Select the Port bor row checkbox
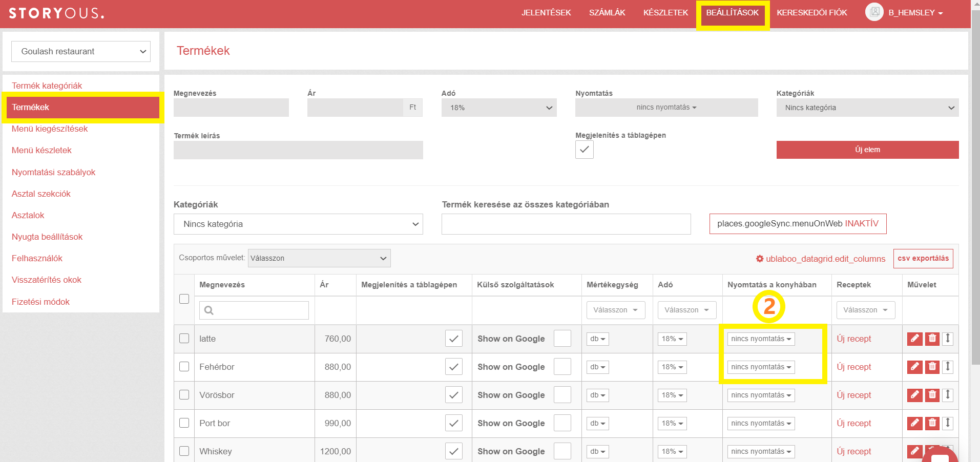980x462 pixels. [x=184, y=423]
